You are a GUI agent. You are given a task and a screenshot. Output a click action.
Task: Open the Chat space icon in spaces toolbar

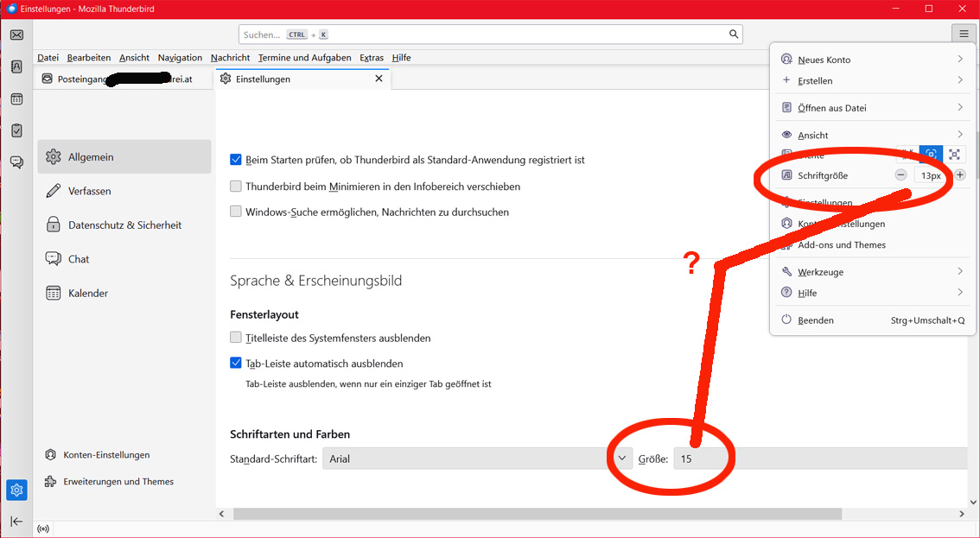click(17, 162)
